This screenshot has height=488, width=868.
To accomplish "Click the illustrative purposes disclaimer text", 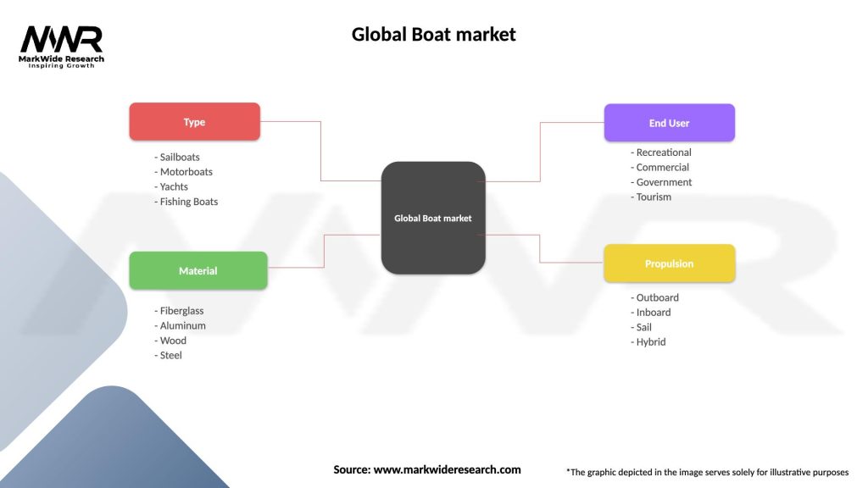I will pyautogui.click(x=707, y=472).
